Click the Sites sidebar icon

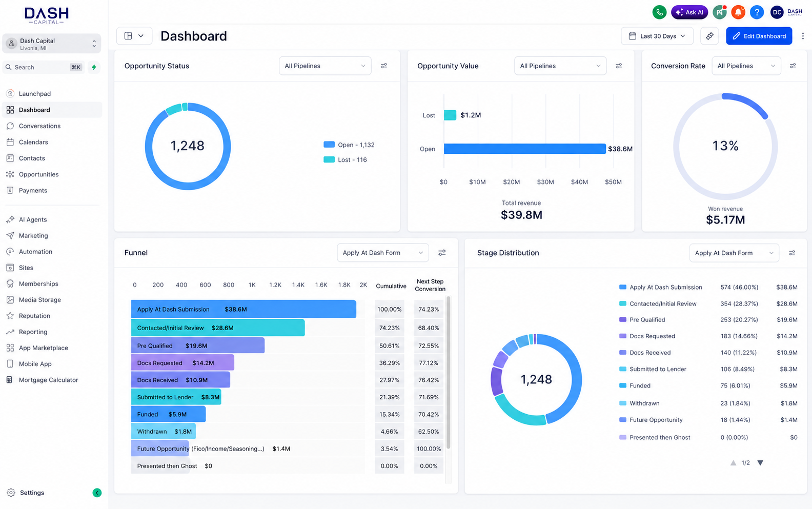(x=10, y=268)
